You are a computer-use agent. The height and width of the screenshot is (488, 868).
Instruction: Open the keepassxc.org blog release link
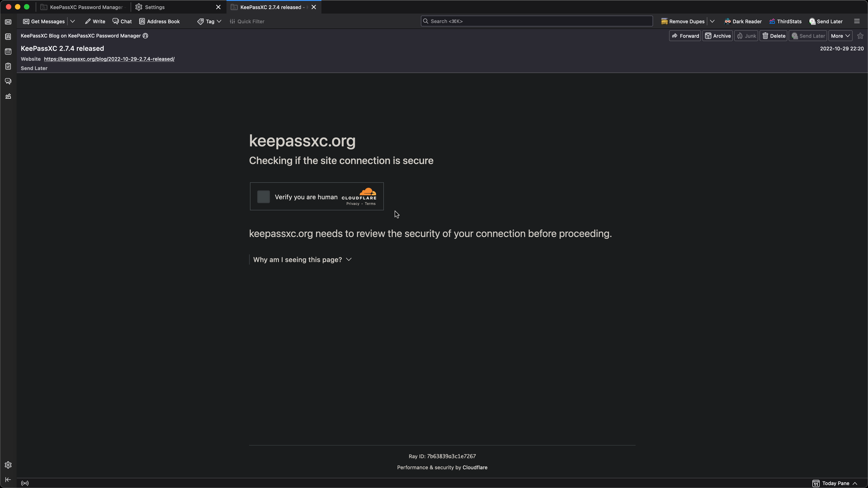(x=108, y=59)
